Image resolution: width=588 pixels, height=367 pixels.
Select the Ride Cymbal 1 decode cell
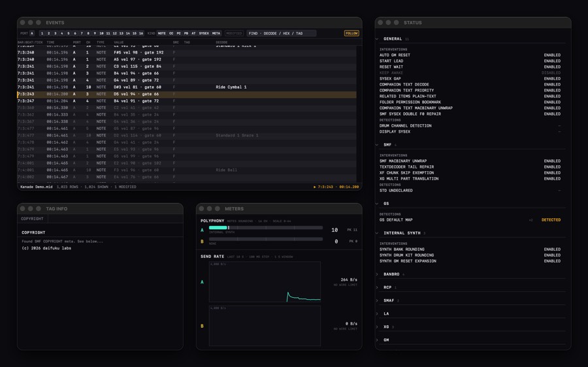point(231,87)
